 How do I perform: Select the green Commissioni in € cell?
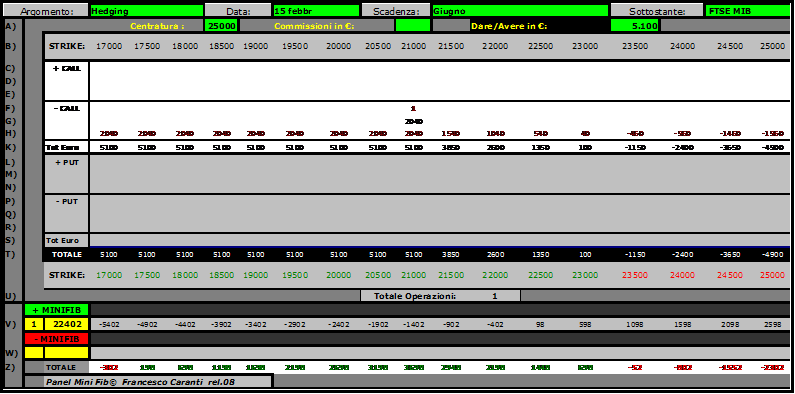point(412,25)
